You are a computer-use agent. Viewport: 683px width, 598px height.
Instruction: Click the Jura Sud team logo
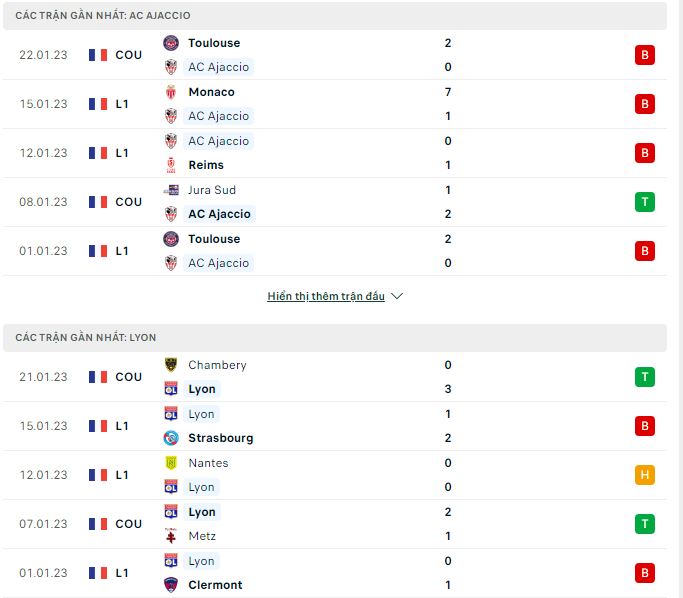171,190
